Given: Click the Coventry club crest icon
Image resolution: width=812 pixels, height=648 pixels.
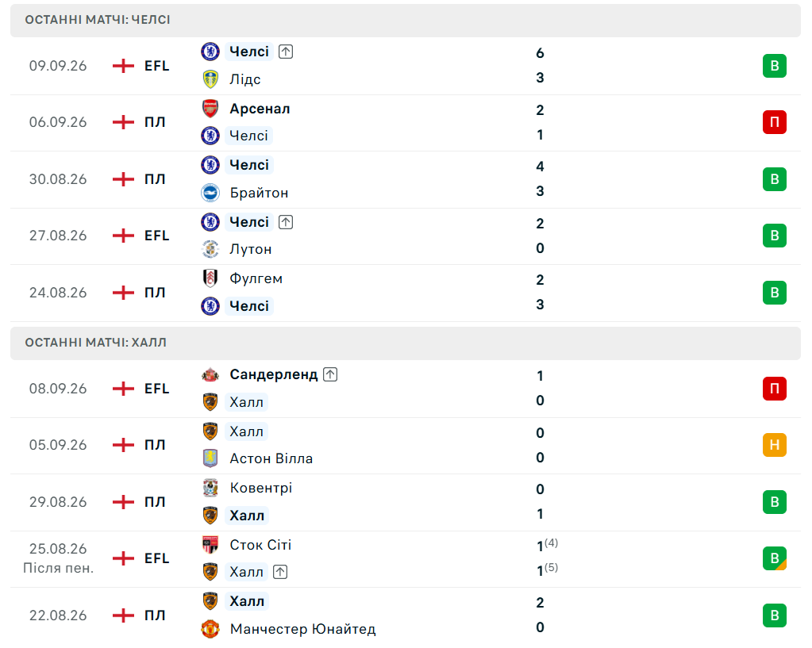Looking at the screenshot, I should click(x=210, y=488).
